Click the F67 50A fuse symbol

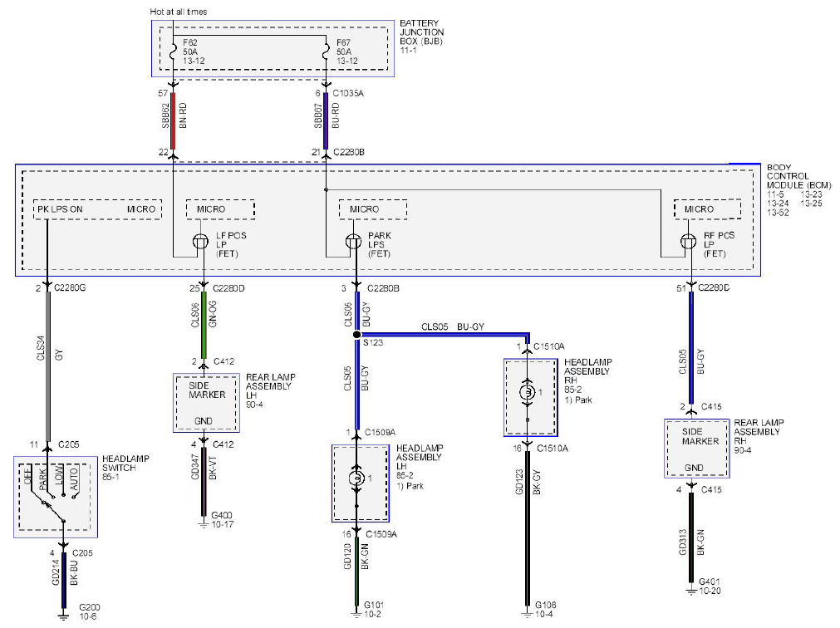coord(326,52)
